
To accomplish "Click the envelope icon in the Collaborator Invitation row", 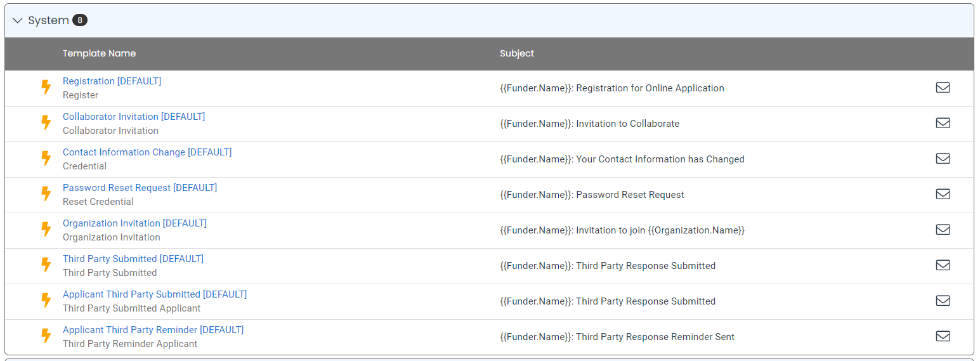I will click(943, 123).
